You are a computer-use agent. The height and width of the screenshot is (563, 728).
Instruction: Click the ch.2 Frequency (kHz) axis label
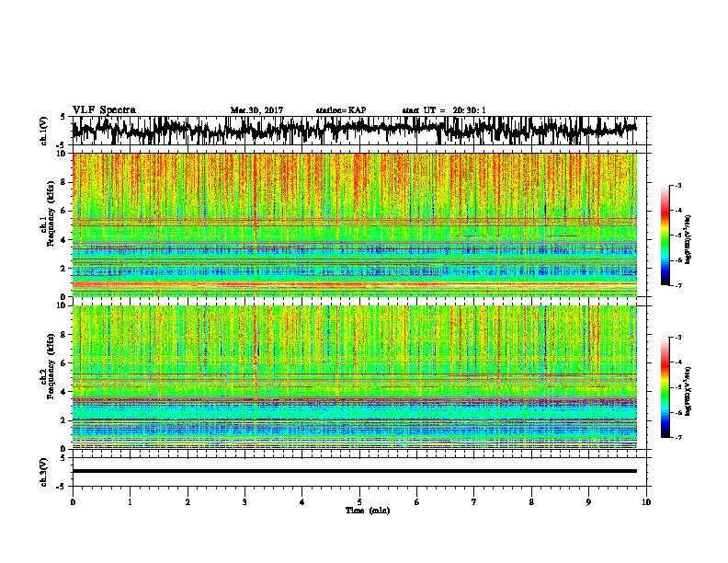48,366
